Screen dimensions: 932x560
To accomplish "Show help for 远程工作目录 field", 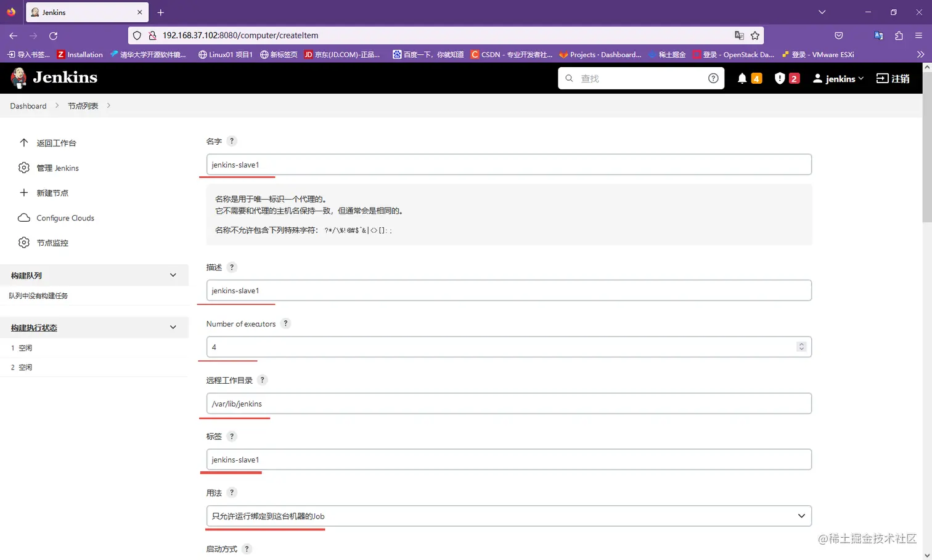I will coord(262,380).
